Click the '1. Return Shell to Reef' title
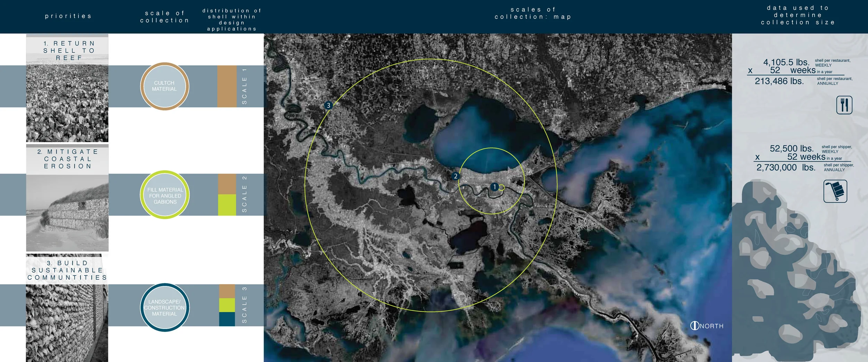The height and width of the screenshot is (362, 868). point(69,50)
